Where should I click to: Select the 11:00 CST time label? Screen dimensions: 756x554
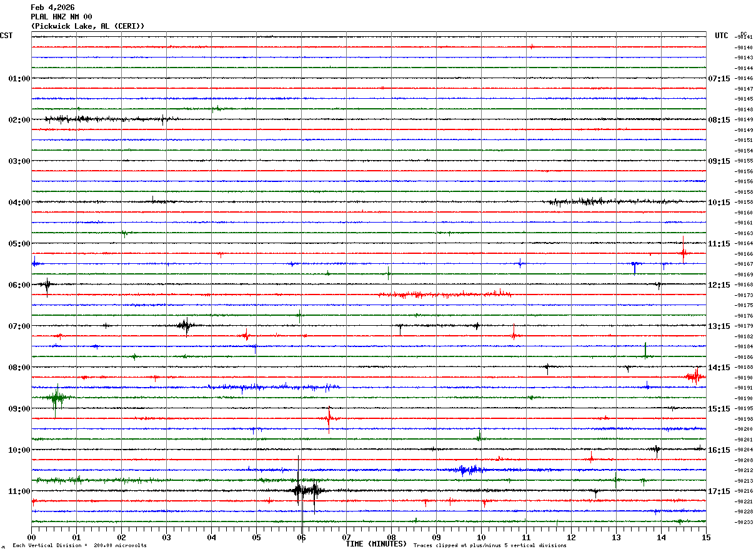pyautogui.click(x=19, y=491)
